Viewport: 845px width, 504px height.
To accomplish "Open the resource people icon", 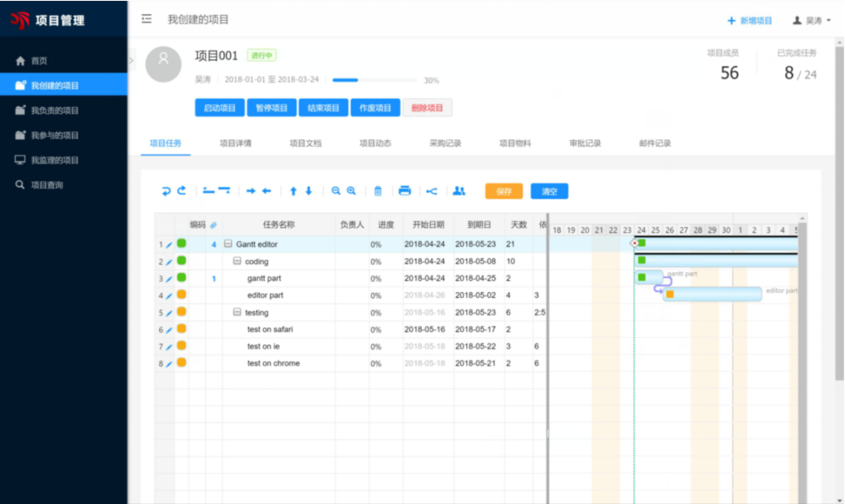I will click(459, 191).
